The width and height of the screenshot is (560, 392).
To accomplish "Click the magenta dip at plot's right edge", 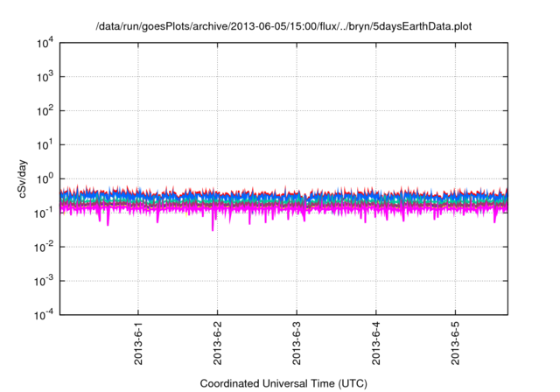I will [x=495, y=220].
